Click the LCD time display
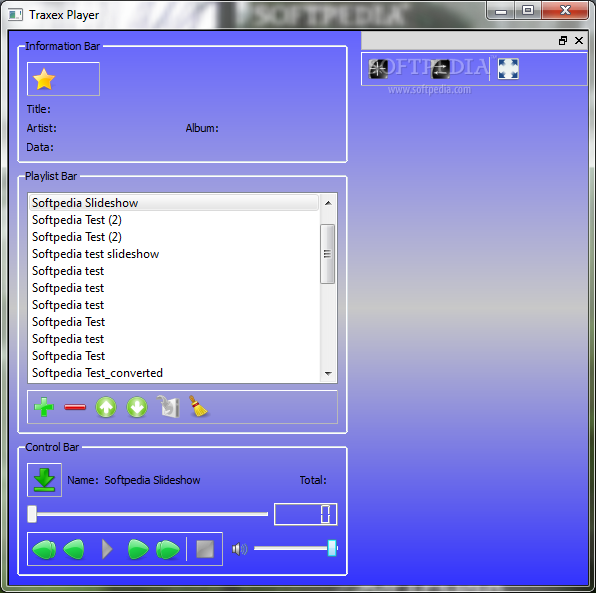596x593 pixels. [x=306, y=514]
